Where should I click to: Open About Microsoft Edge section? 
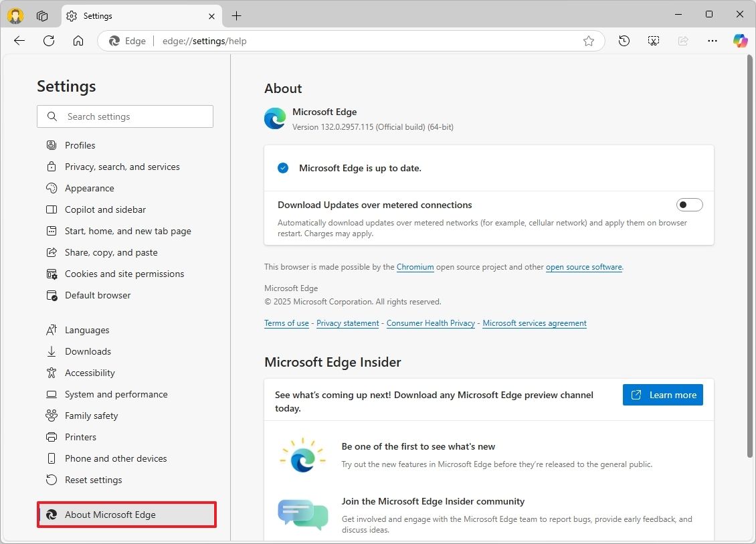(110, 515)
